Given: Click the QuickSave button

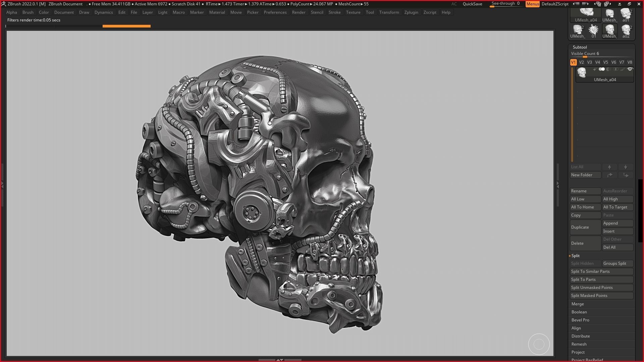Looking at the screenshot, I should tap(472, 4).
